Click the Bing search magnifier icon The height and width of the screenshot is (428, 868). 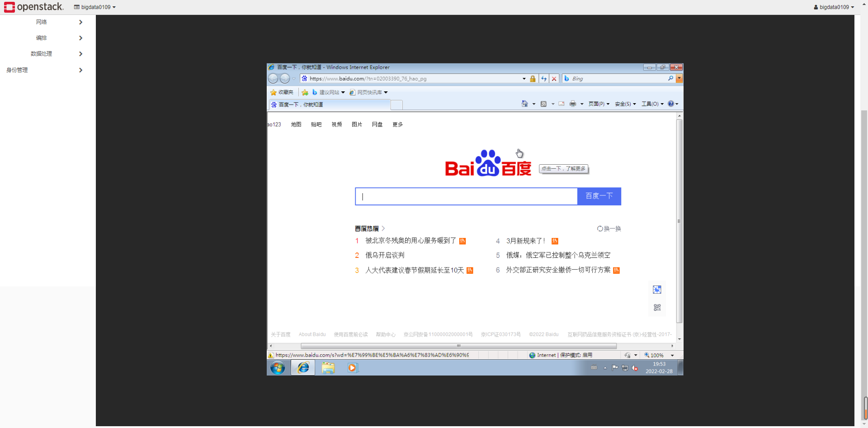click(x=670, y=78)
